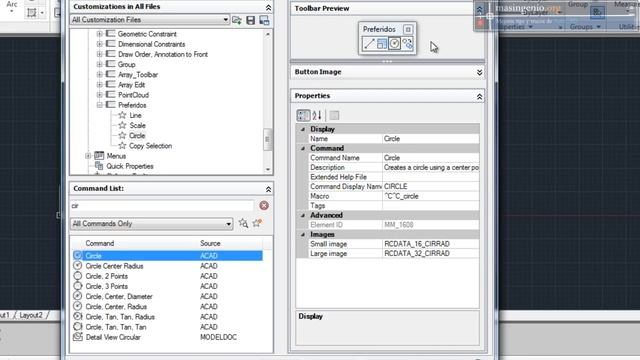Click the icon of Circle, 2 Points command
This screenshot has width=640, height=360.
[x=78, y=276]
